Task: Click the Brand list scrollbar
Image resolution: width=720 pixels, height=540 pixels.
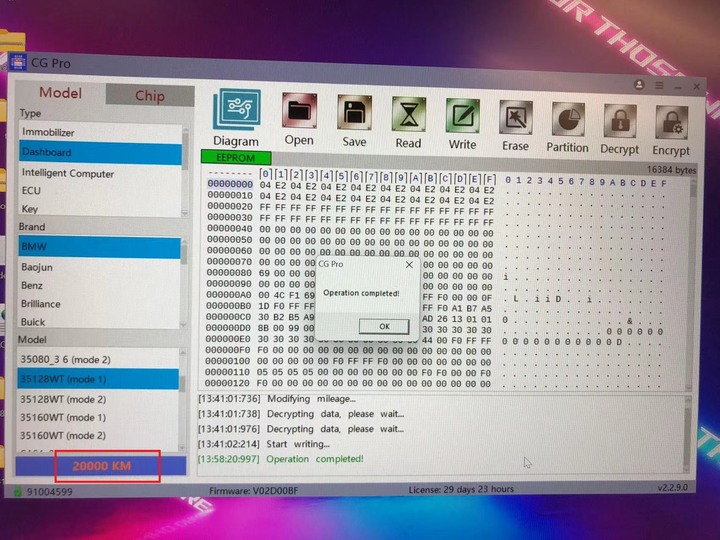Action: [x=184, y=283]
